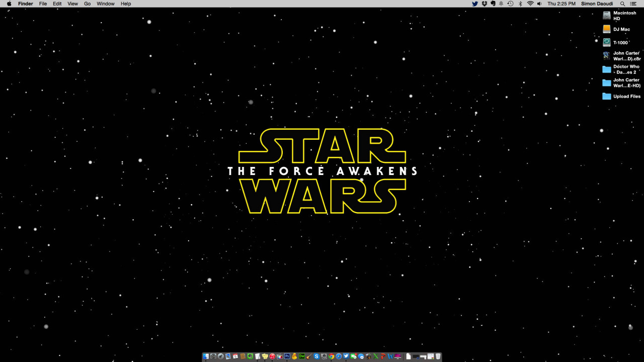Open the File menu
Viewport: 644px width, 362px height.
[43, 4]
